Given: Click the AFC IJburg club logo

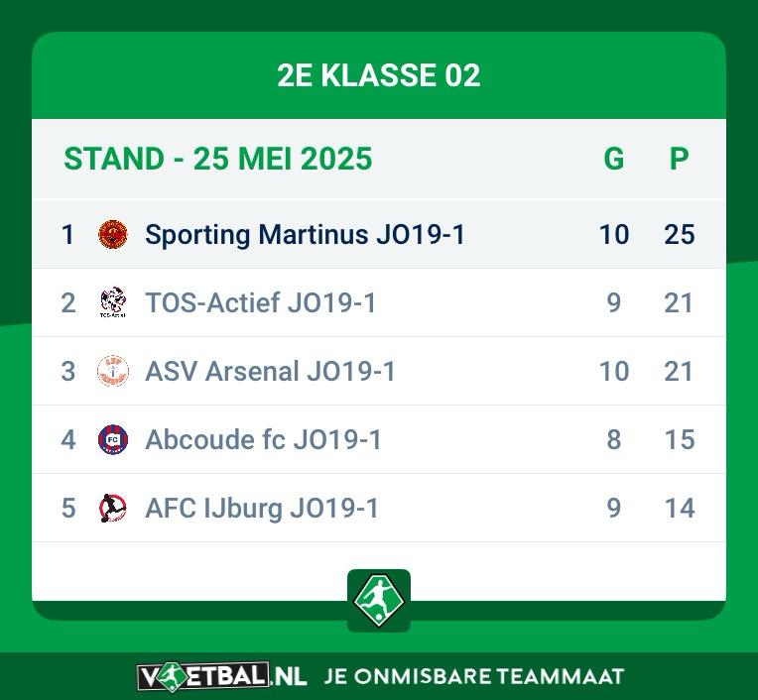Looking at the screenshot, I should (113, 508).
